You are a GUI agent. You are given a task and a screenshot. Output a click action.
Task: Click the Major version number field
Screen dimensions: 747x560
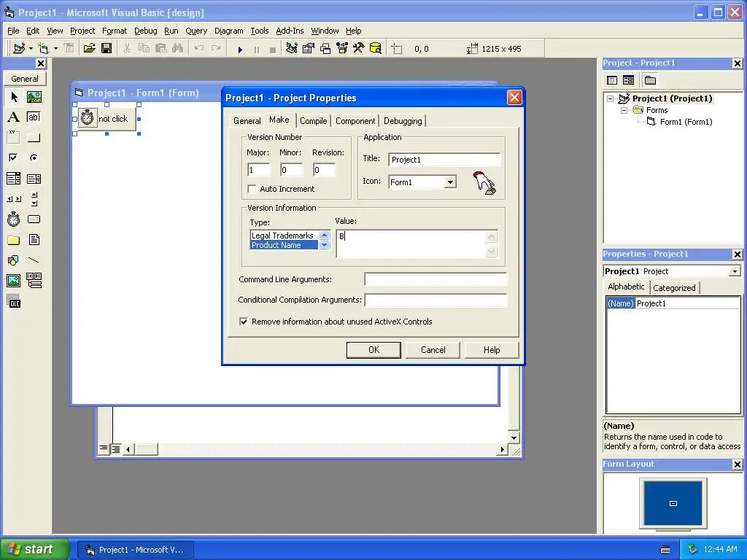coord(258,170)
